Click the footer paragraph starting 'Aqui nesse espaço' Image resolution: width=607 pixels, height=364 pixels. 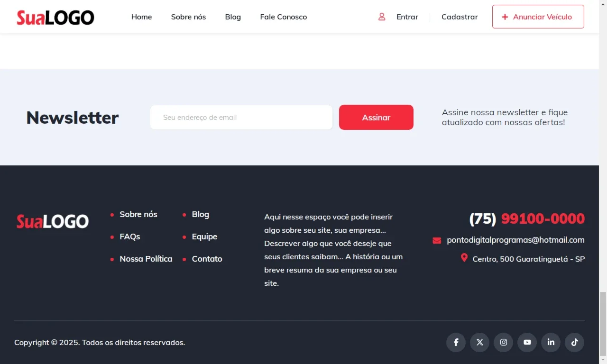point(334,250)
